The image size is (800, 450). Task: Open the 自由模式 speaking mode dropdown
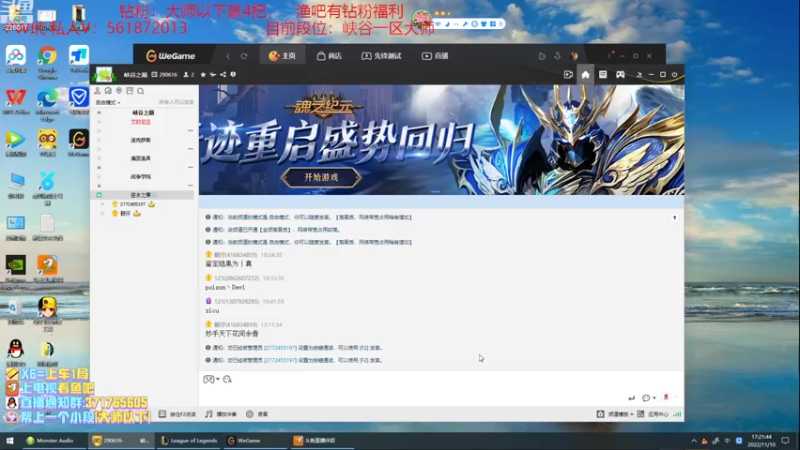point(108,103)
